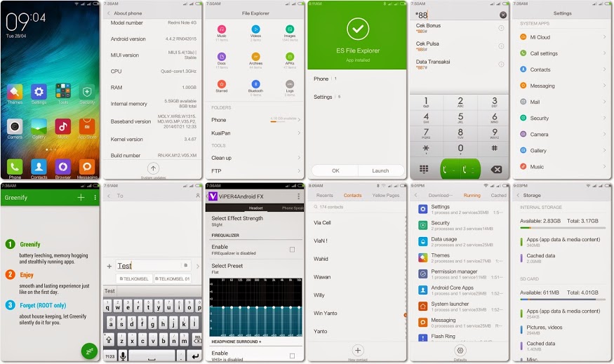Open ViPER4Android FX overflow menu
This screenshot has width=614, height=364.
click(298, 196)
